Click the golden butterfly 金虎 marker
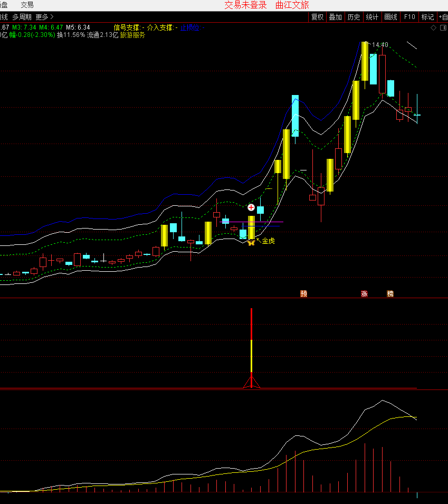 (251, 242)
